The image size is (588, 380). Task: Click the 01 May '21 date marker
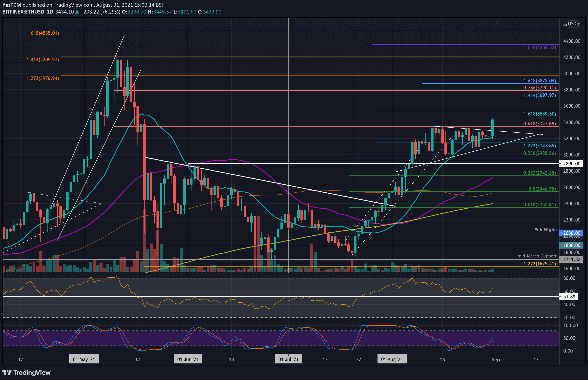click(x=84, y=359)
